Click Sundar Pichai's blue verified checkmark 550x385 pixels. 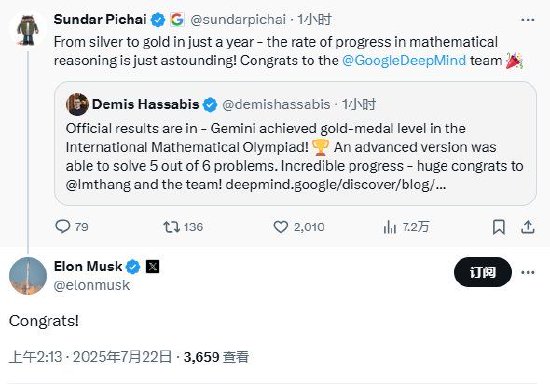pyautogui.click(x=158, y=20)
